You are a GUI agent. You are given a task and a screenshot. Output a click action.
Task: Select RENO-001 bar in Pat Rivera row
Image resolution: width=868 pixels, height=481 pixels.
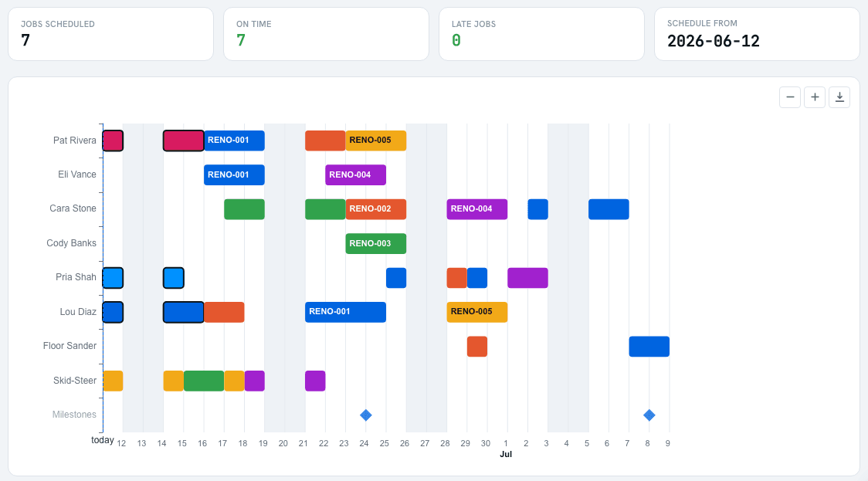(234, 141)
